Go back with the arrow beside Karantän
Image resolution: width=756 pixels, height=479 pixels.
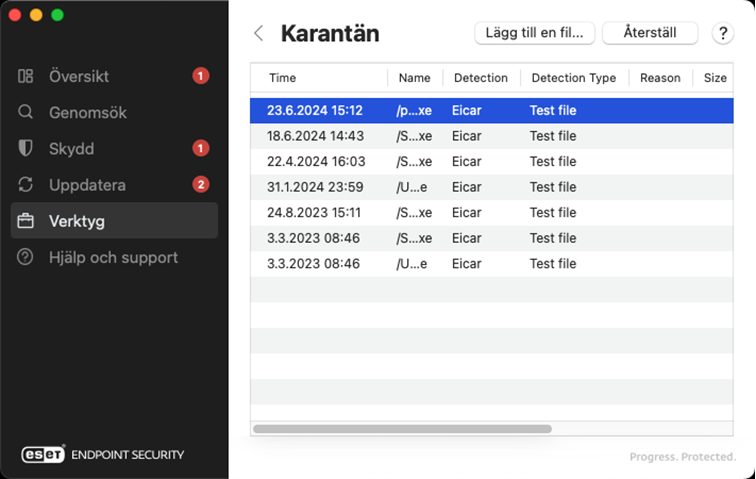click(x=258, y=33)
